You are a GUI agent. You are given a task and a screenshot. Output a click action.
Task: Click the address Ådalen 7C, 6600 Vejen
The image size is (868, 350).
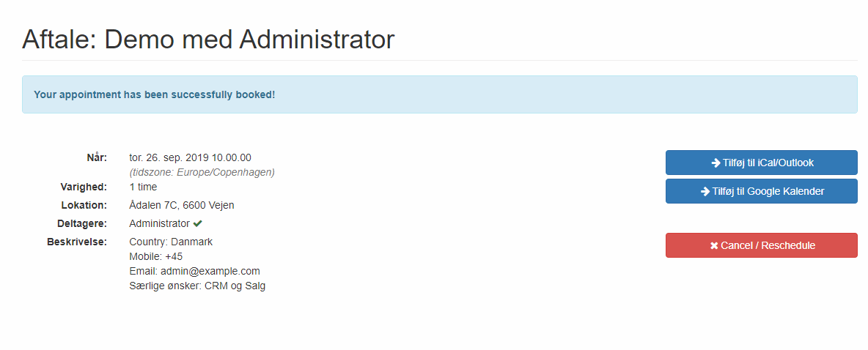pos(182,205)
